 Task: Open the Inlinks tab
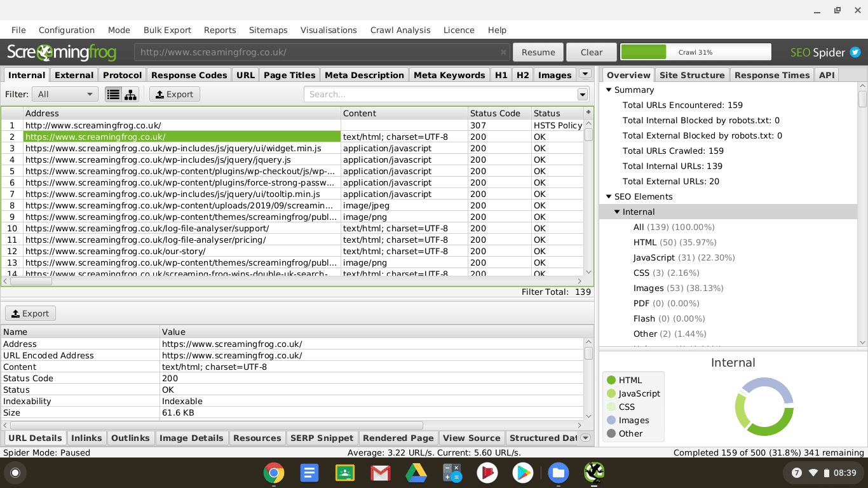[x=86, y=438]
